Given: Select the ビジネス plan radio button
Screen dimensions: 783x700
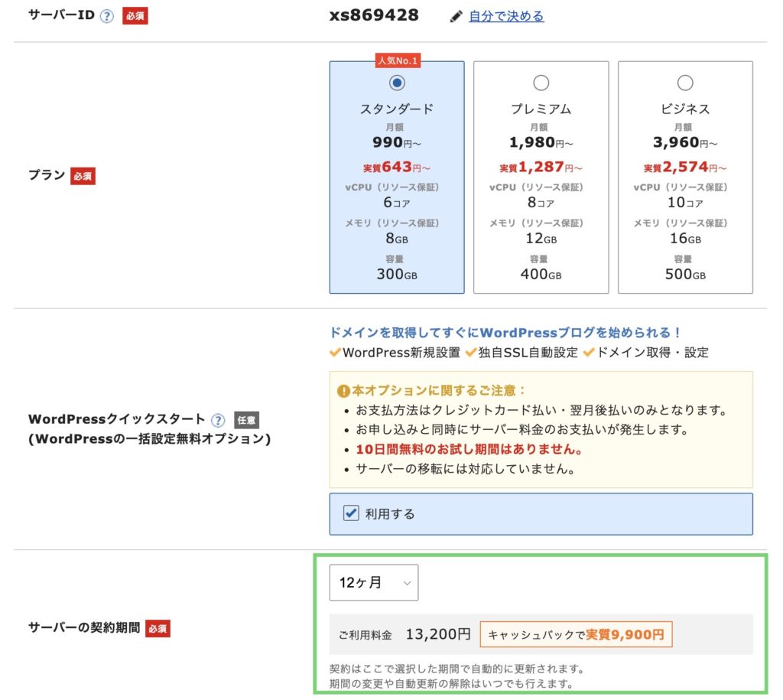Looking at the screenshot, I should pyautogui.click(x=685, y=83).
